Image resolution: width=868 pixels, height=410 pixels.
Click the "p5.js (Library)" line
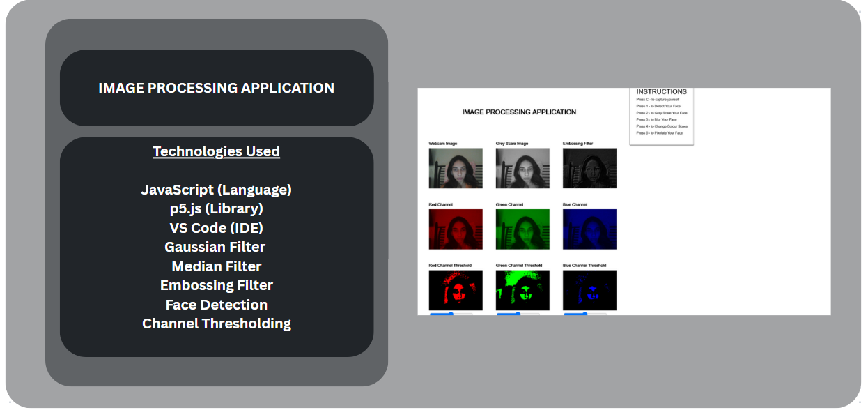(217, 208)
